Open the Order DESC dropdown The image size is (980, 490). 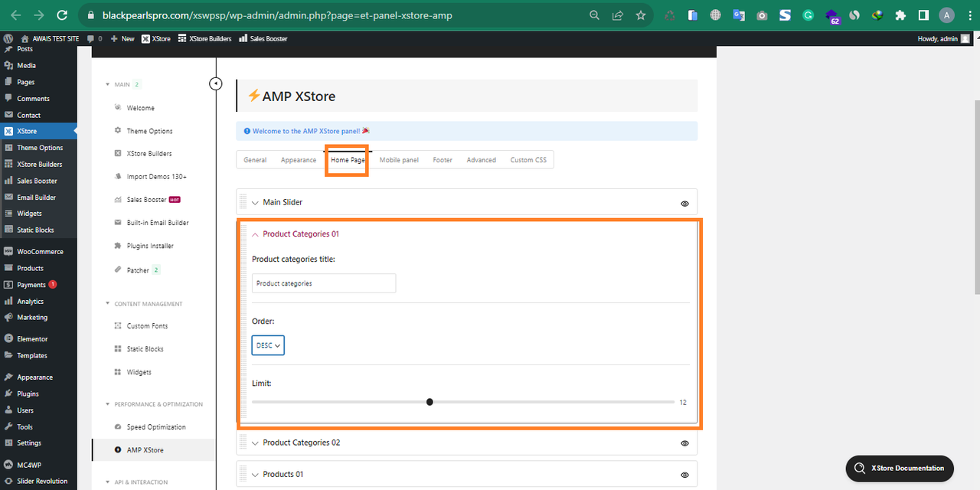[268, 345]
